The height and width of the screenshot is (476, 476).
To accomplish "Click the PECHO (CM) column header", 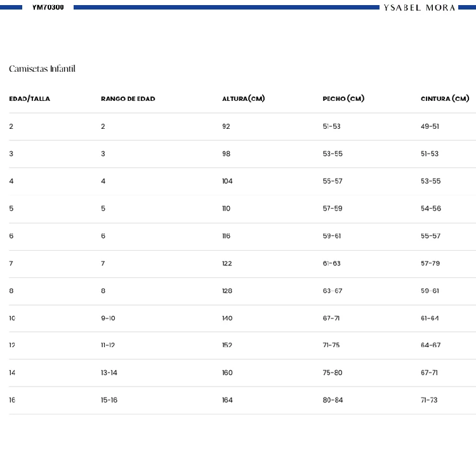I will pyautogui.click(x=343, y=99).
